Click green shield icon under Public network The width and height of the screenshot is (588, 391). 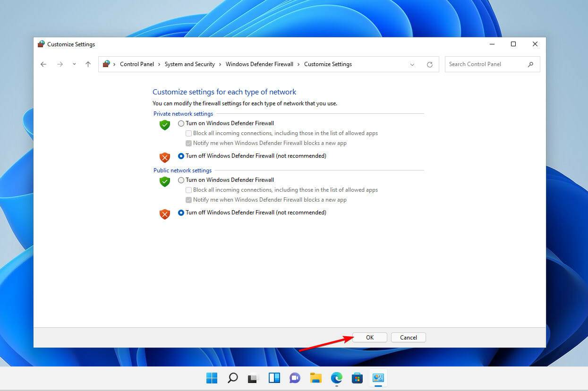click(164, 182)
